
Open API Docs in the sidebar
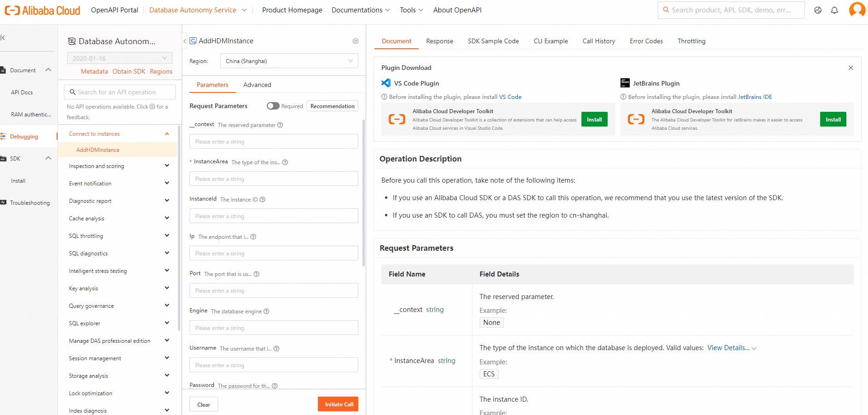(22, 92)
